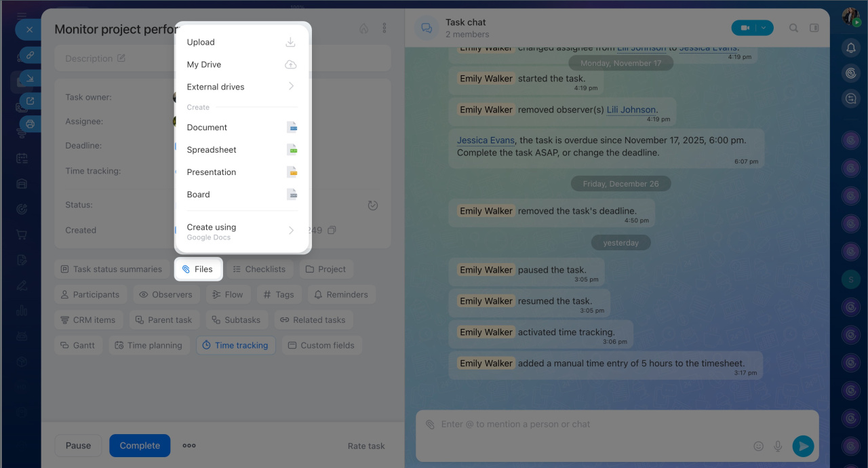This screenshot has width=868, height=468.
Task: Toggle the Time tracking chip
Action: point(235,345)
